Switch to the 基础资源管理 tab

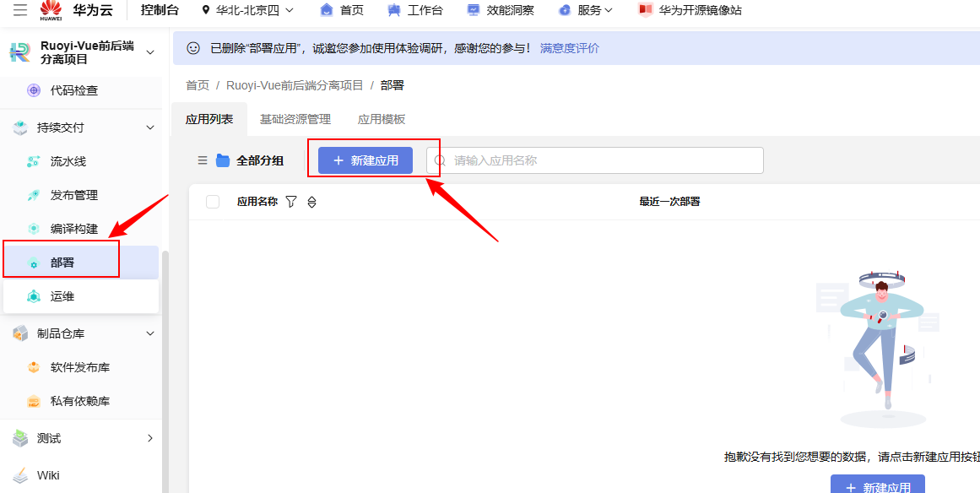[x=295, y=119]
